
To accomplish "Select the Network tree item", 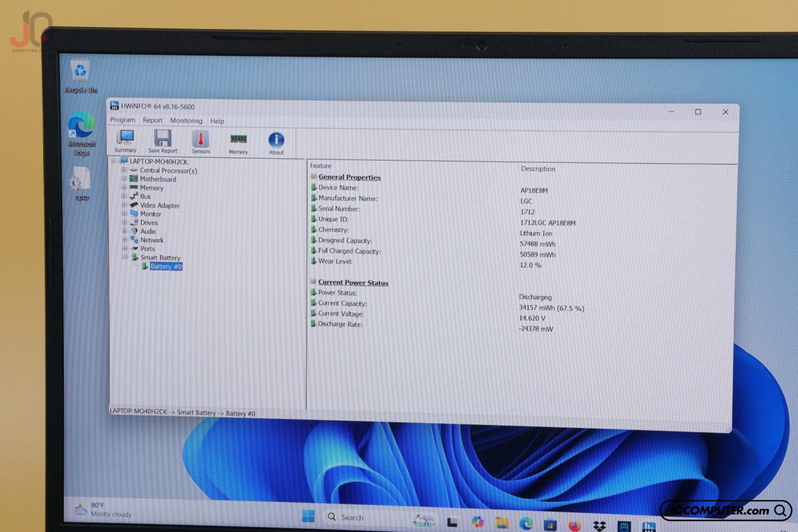I will tap(152, 240).
